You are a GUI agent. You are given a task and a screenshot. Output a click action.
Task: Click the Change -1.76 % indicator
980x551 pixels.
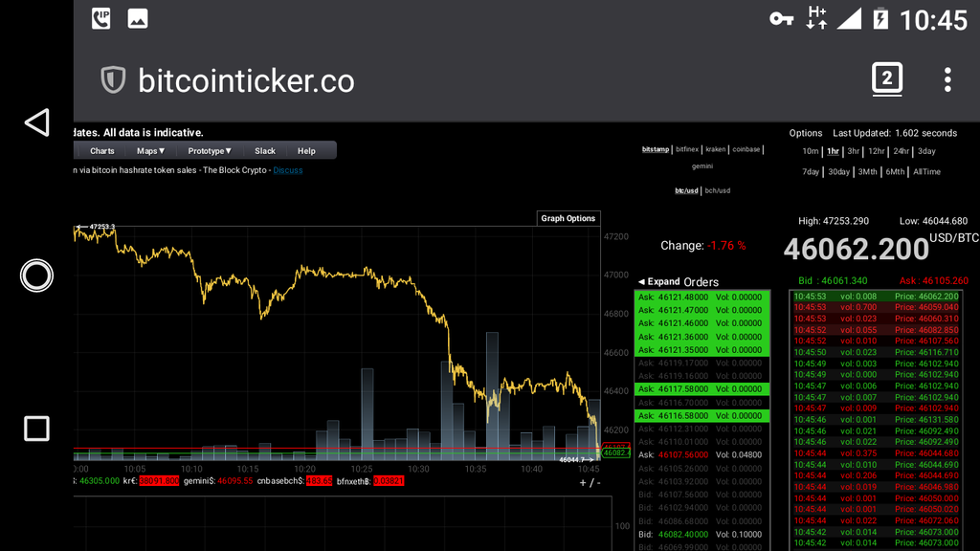tap(703, 246)
